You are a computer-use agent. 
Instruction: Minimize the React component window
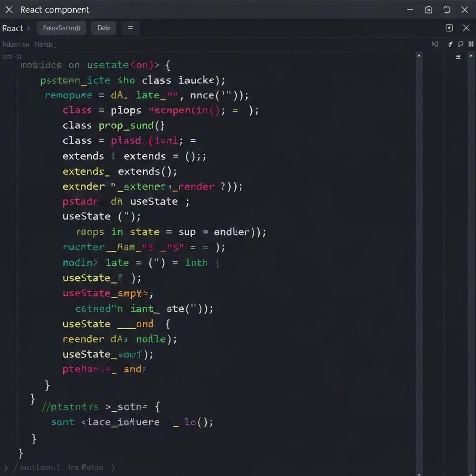410,10
